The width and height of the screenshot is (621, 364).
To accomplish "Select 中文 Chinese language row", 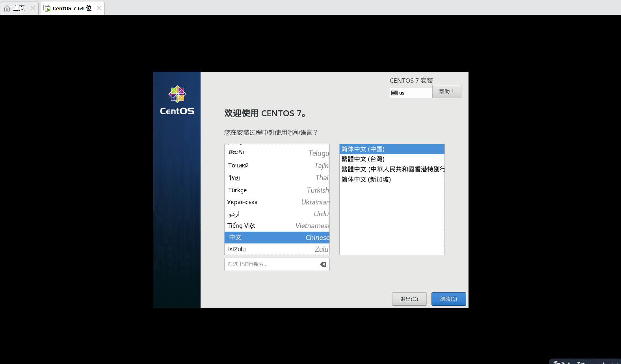I will (277, 238).
